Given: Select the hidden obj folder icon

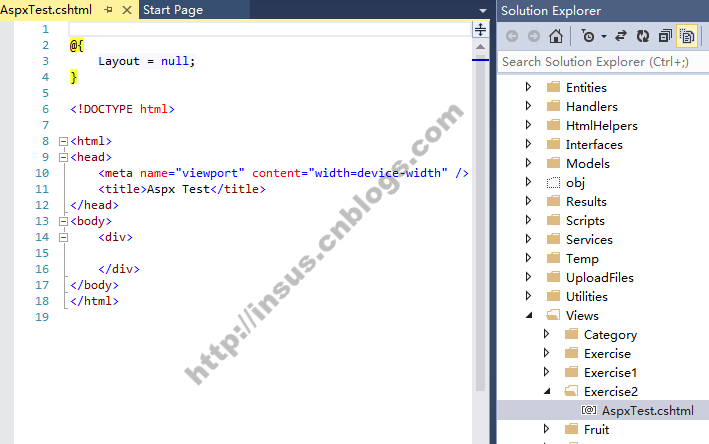Looking at the screenshot, I should [x=553, y=182].
